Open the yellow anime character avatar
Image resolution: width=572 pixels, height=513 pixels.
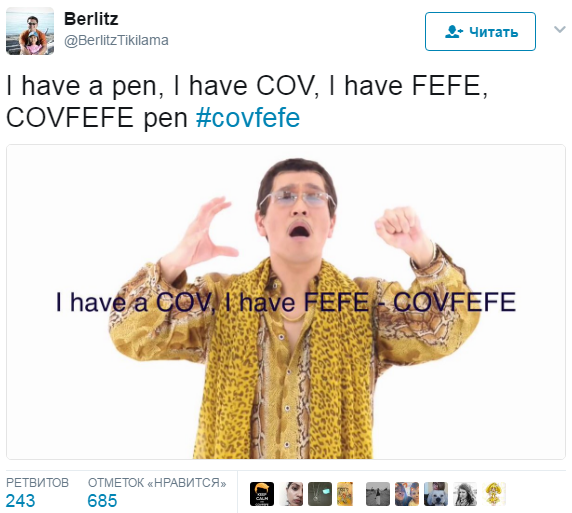pyautogui.click(x=494, y=494)
